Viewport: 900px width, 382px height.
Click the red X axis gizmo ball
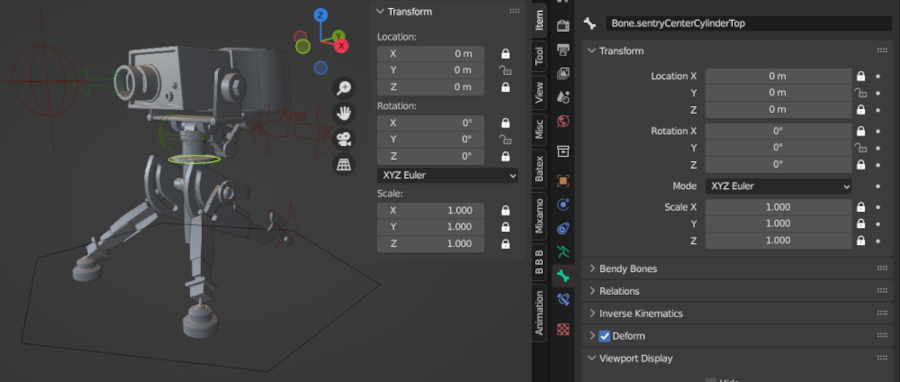click(x=342, y=46)
